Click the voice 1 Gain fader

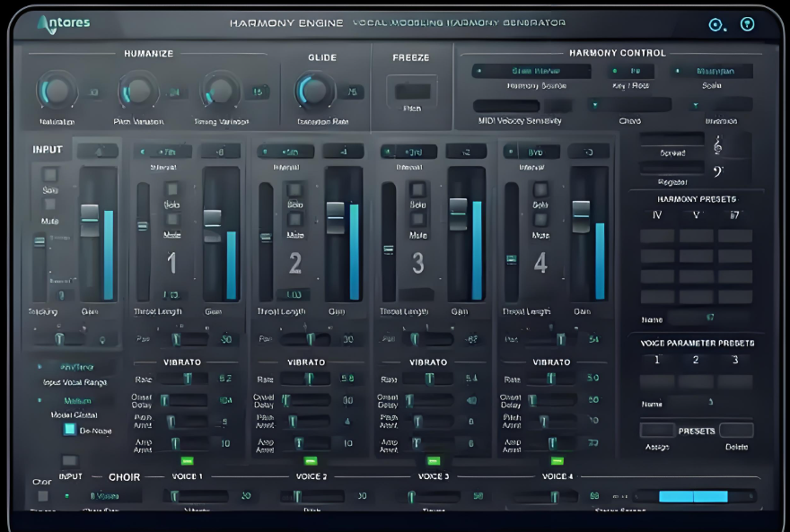tap(212, 225)
